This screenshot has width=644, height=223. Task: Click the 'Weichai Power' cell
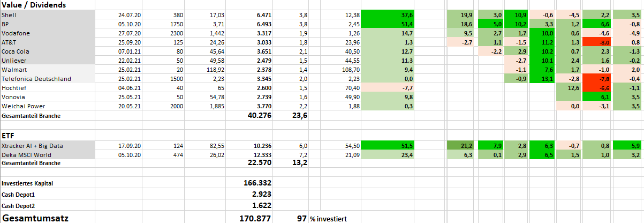[48, 106]
